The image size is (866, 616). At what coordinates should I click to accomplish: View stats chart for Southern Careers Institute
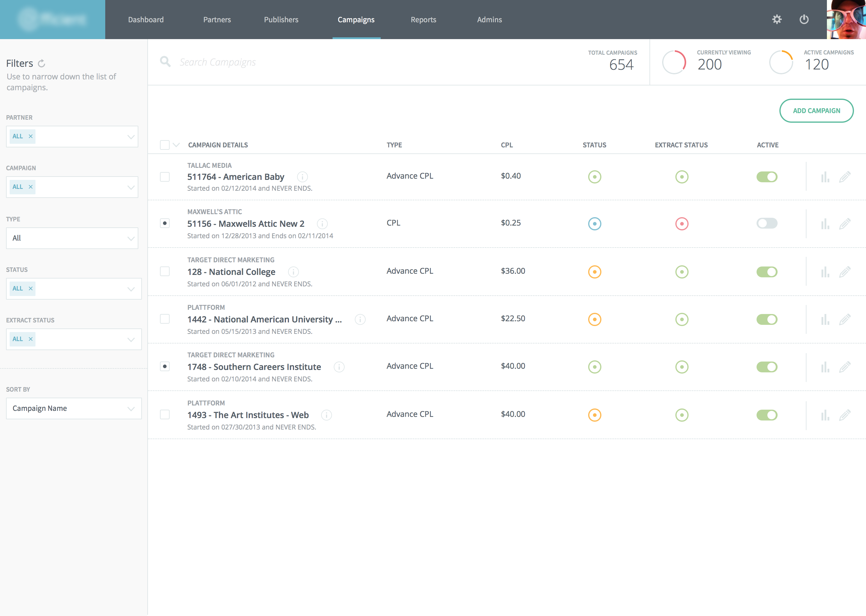point(825,367)
